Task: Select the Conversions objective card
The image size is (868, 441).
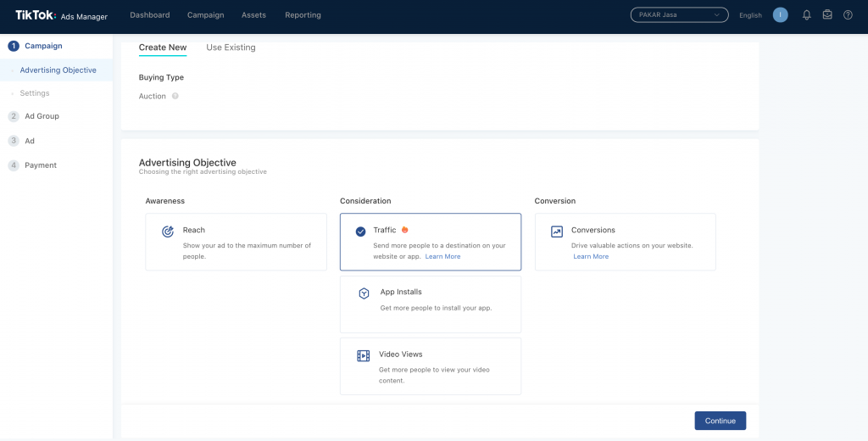Action: tap(626, 242)
